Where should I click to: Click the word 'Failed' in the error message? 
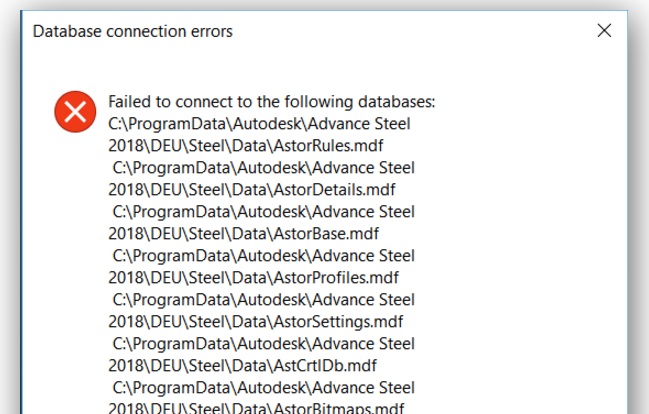point(129,102)
